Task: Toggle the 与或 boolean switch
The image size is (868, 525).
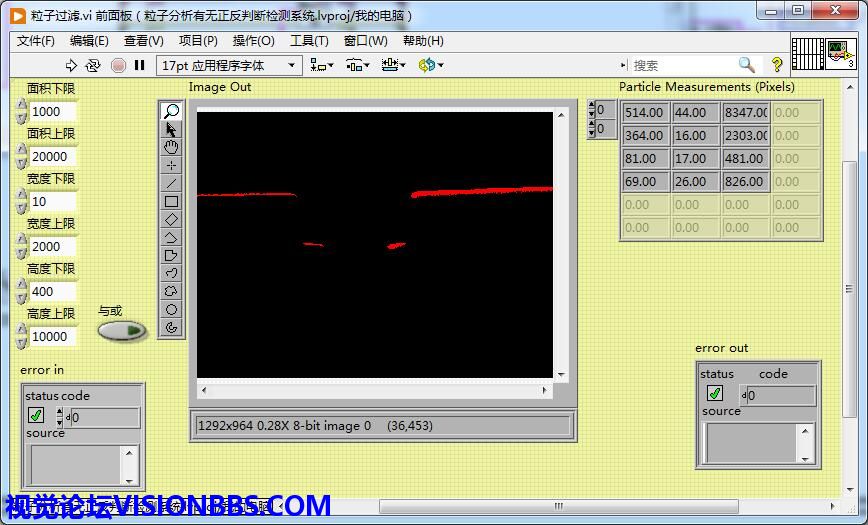Action: click(x=121, y=330)
